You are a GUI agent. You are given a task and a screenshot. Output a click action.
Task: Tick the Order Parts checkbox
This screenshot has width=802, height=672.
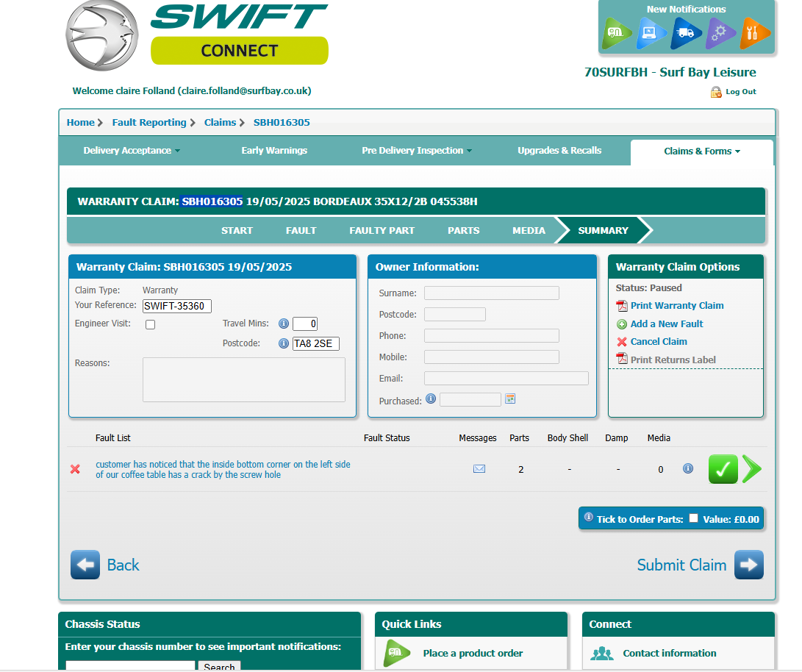[693, 518]
